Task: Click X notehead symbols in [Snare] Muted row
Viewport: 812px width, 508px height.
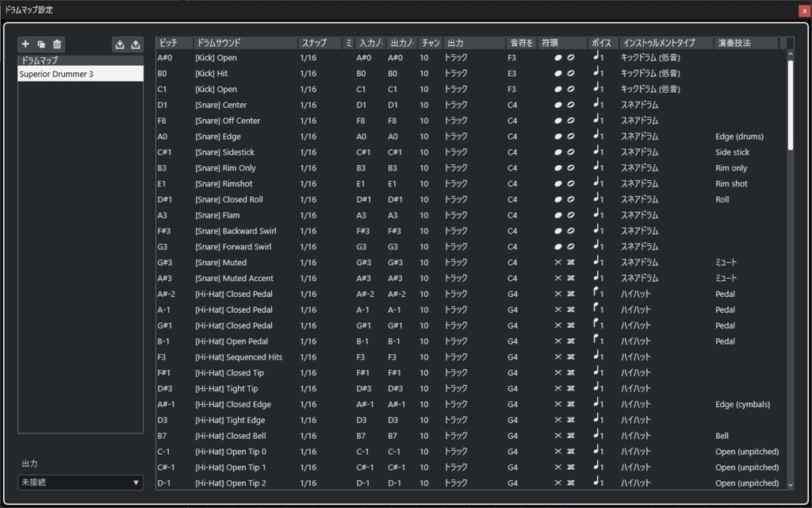Action: [x=564, y=262]
